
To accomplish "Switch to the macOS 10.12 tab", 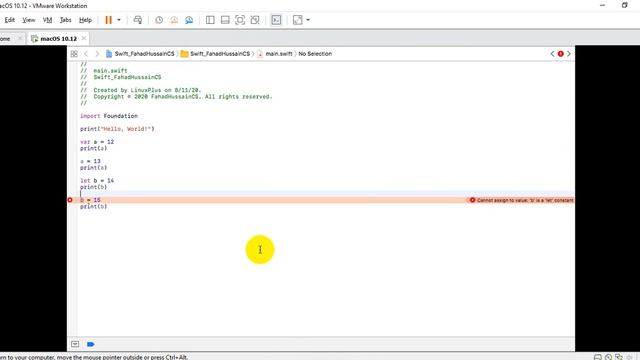I will (58, 38).
